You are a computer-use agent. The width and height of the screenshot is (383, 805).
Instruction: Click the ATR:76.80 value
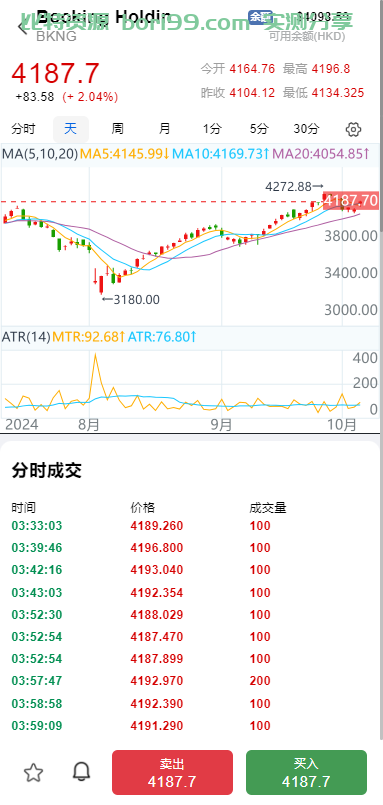(162, 337)
